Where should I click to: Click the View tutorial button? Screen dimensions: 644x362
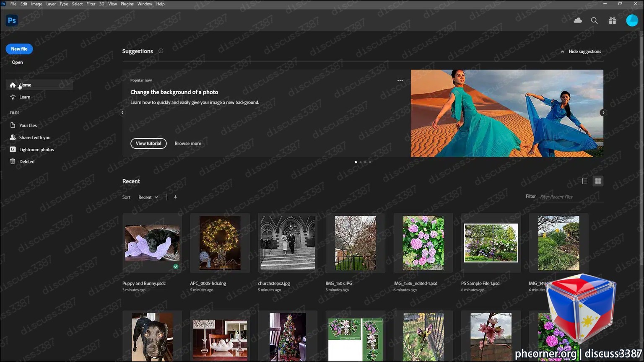[x=148, y=143]
